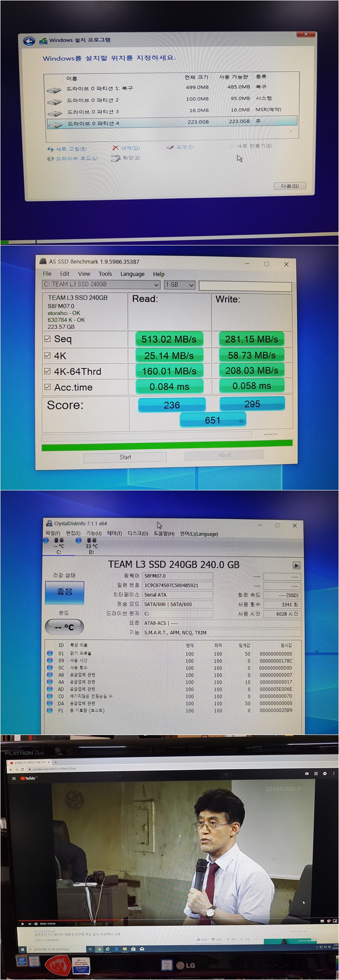Open View menu in AS SSD Benchmark
The image size is (339, 980).
(84, 274)
